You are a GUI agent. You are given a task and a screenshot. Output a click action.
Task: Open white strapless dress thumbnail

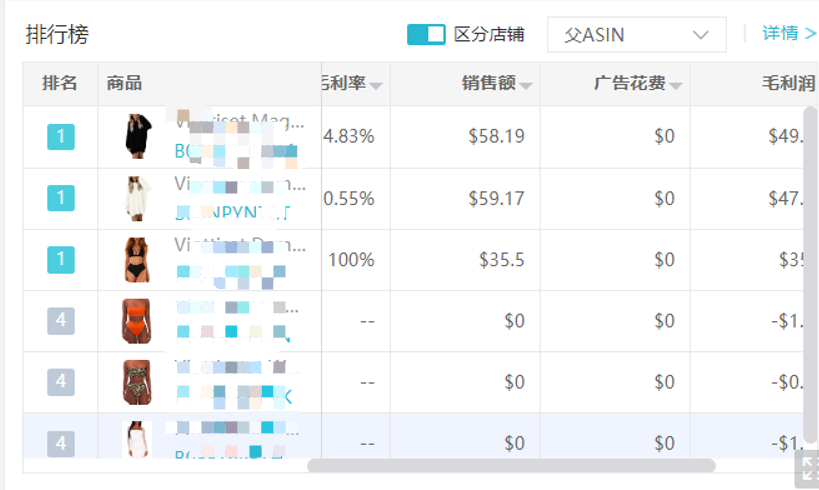pos(137,440)
